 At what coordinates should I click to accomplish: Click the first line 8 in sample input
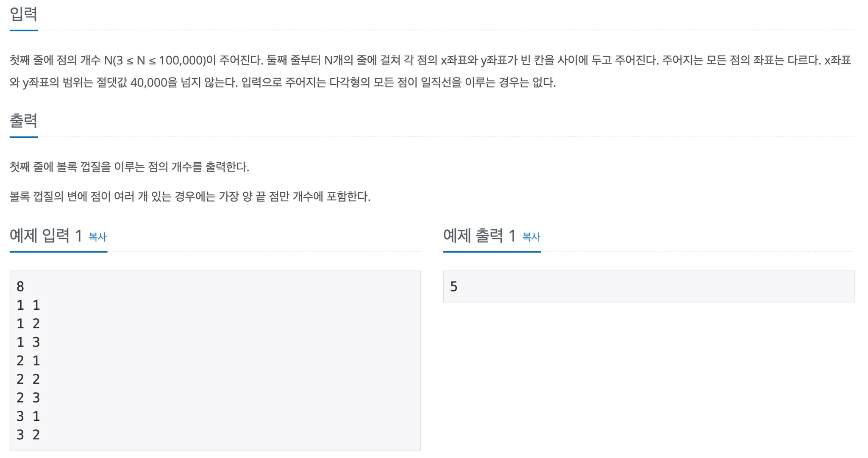pos(20,287)
